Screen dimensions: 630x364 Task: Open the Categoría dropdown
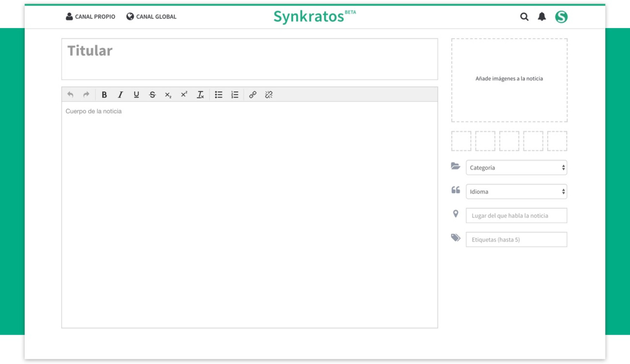tap(516, 168)
